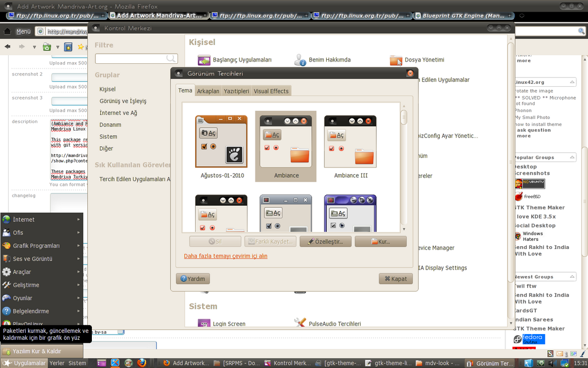Open the Firefox Menü item
The height and width of the screenshot is (368, 588).
(23, 32)
